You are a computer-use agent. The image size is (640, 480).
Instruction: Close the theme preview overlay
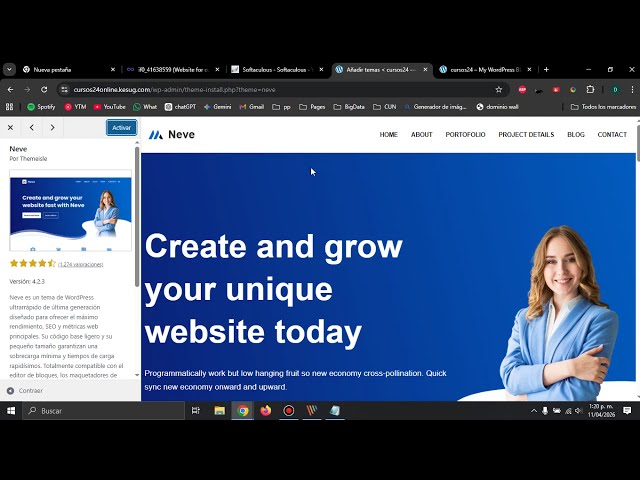[x=11, y=128]
